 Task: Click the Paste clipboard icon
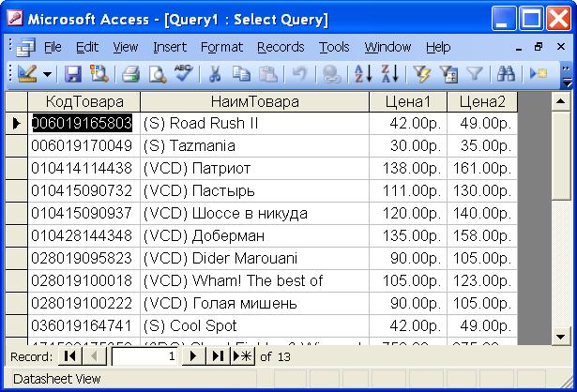[268, 74]
